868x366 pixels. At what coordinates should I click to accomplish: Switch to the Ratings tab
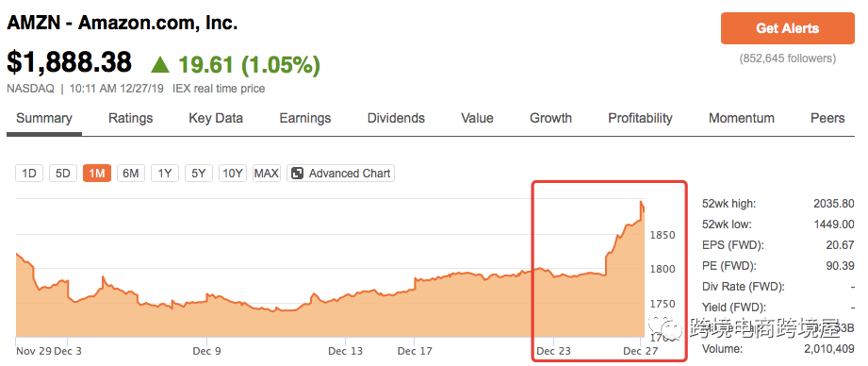(131, 118)
